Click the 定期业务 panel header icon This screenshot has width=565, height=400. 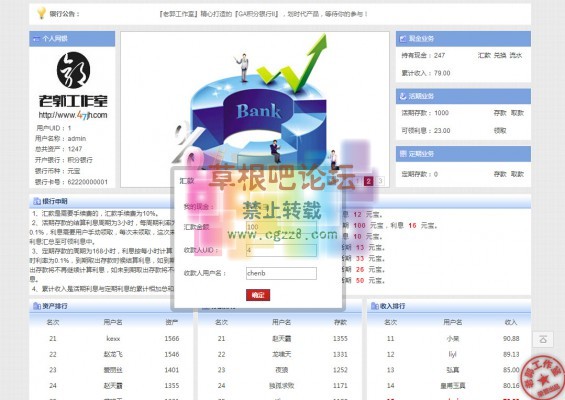tap(403, 154)
